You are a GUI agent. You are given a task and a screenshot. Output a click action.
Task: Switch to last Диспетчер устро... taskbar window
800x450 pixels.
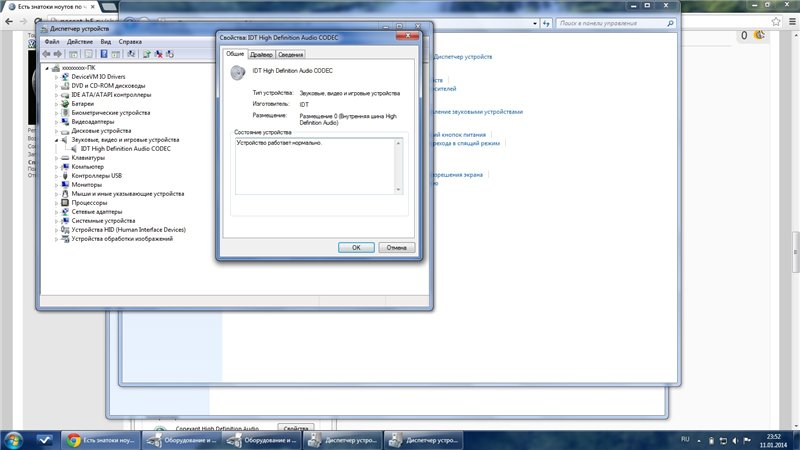tap(423, 440)
